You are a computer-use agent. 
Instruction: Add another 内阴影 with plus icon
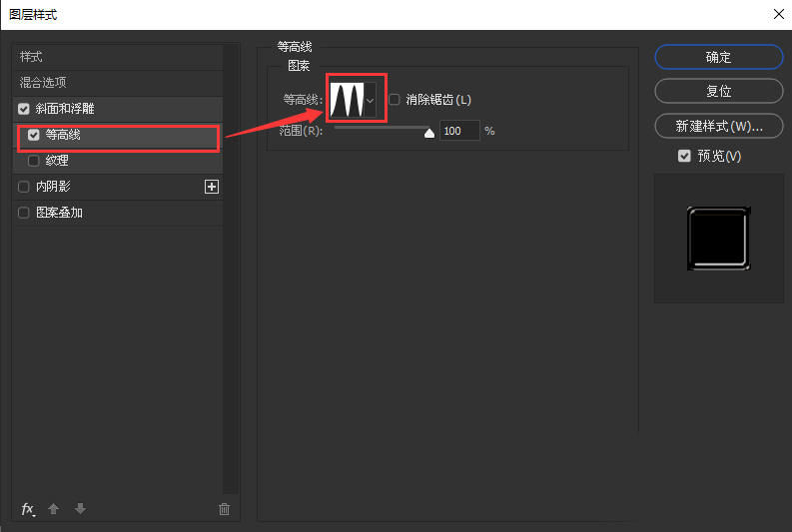tap(212, 187)
